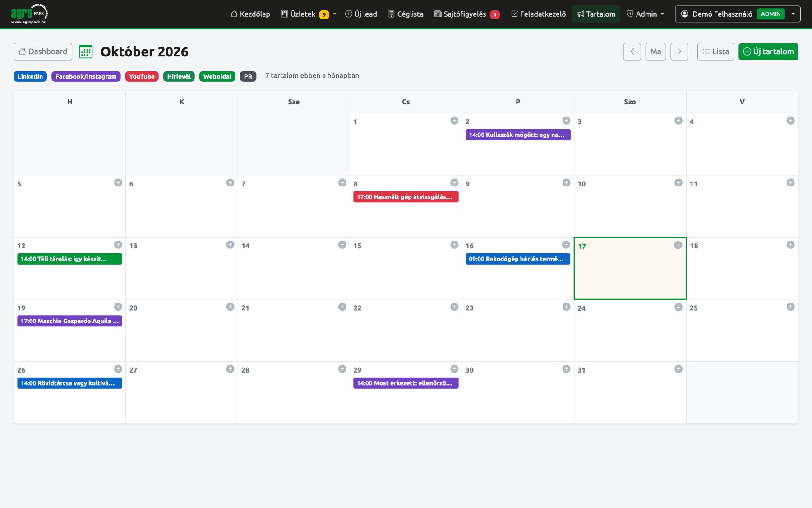Open event 'Kulisszák mögött' on October 2
Viewport: 812px width, 508px height.
[x=518, y=135]
